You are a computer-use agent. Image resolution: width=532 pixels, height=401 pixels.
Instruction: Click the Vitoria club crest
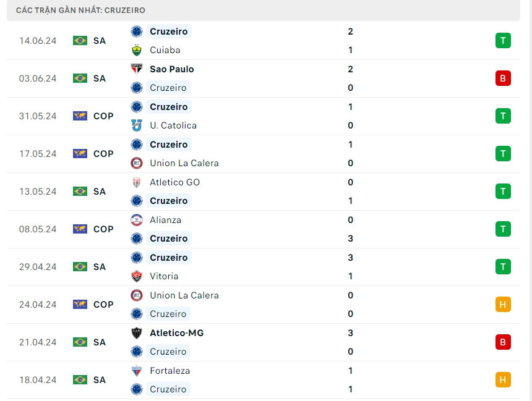[x=137, y=276]
